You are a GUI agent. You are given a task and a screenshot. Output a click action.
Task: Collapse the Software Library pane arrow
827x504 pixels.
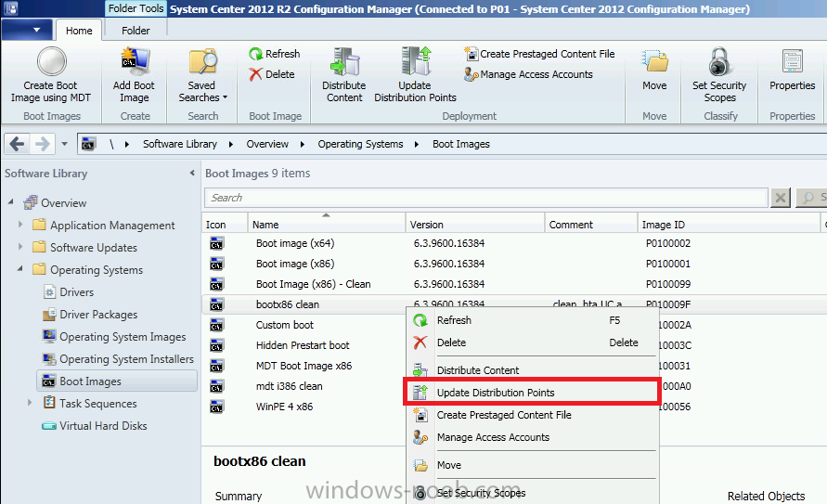(192, 173)
